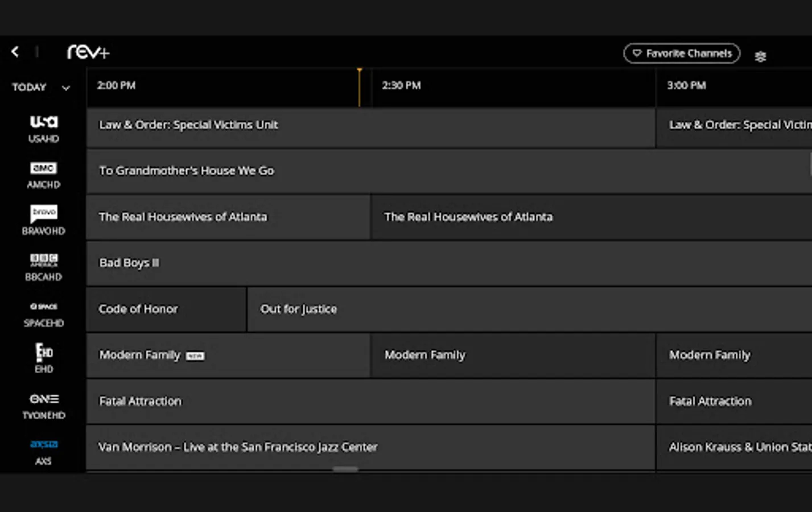Open 2:00 PM Fatal Attraction program
The height and width of the screenshot is (512, 812).
pos(370,402)
